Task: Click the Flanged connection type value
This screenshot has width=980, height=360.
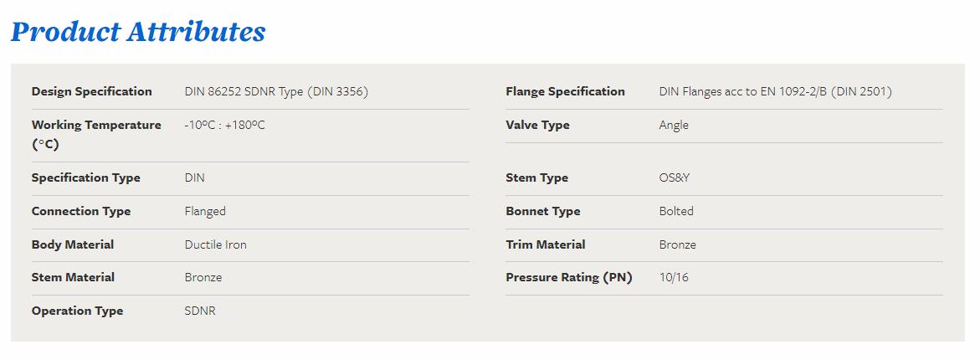Action: pyautogui.click(x=205, y=211)
